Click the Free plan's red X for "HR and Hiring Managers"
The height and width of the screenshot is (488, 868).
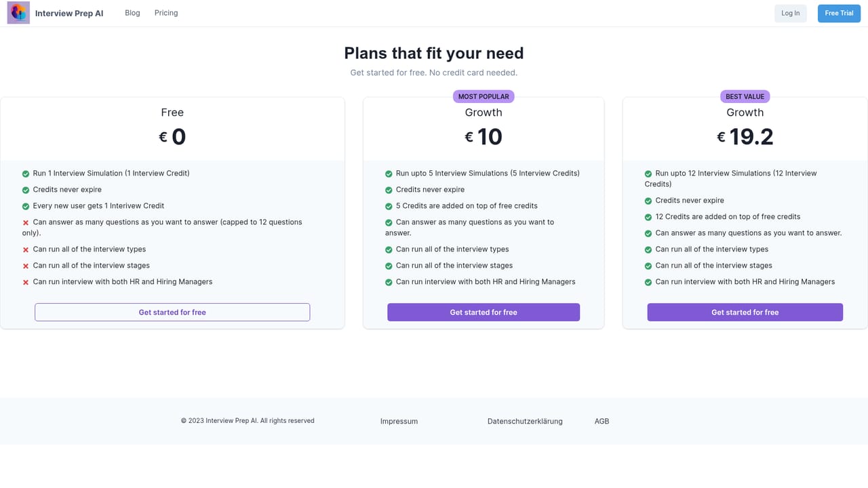(26, 283)
